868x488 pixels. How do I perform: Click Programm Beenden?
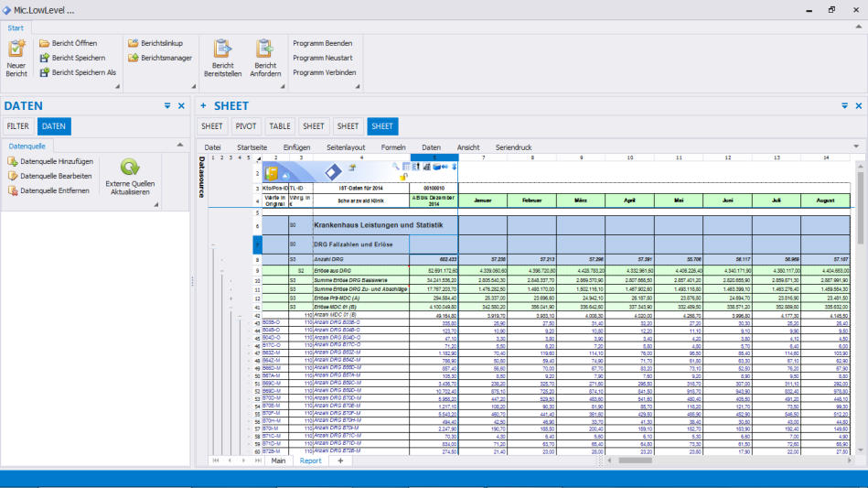[x=322, y=43]
